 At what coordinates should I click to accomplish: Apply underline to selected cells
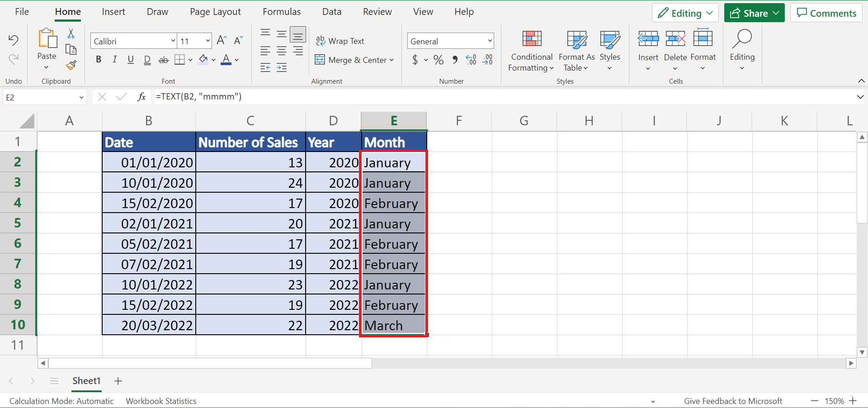131,59
